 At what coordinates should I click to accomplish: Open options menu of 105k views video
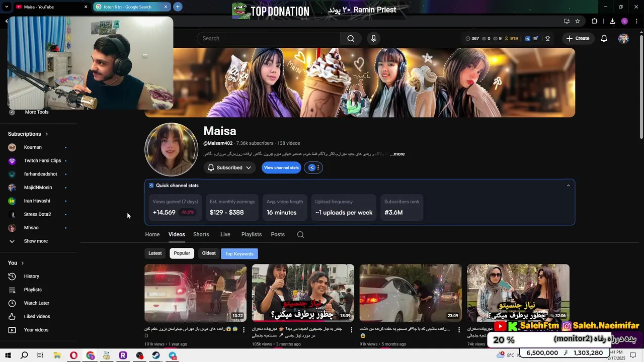pos(352,330)
